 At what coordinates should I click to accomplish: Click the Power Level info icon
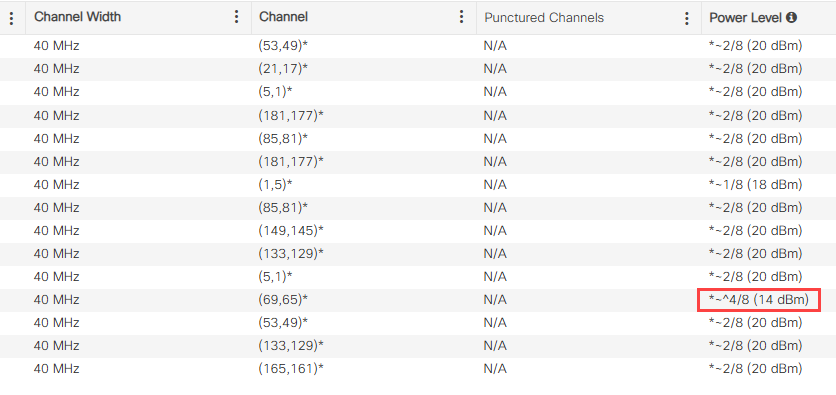tap(792, 18)
